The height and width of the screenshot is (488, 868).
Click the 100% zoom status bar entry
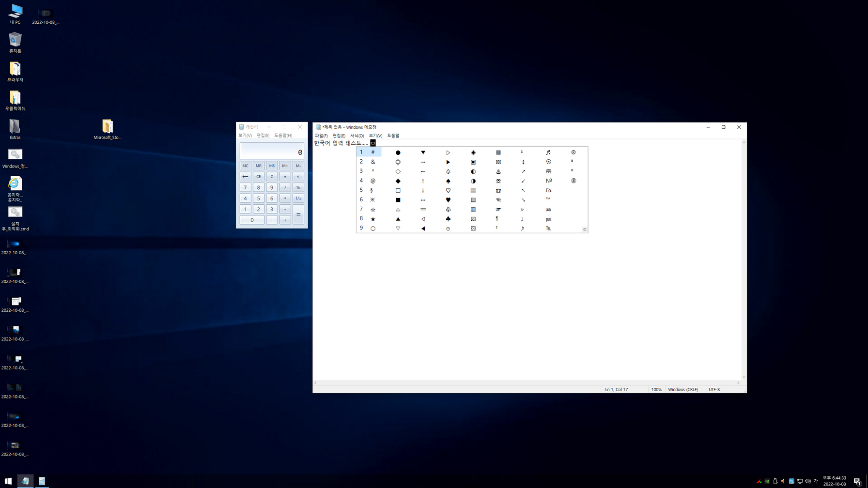tap(656, 390)
